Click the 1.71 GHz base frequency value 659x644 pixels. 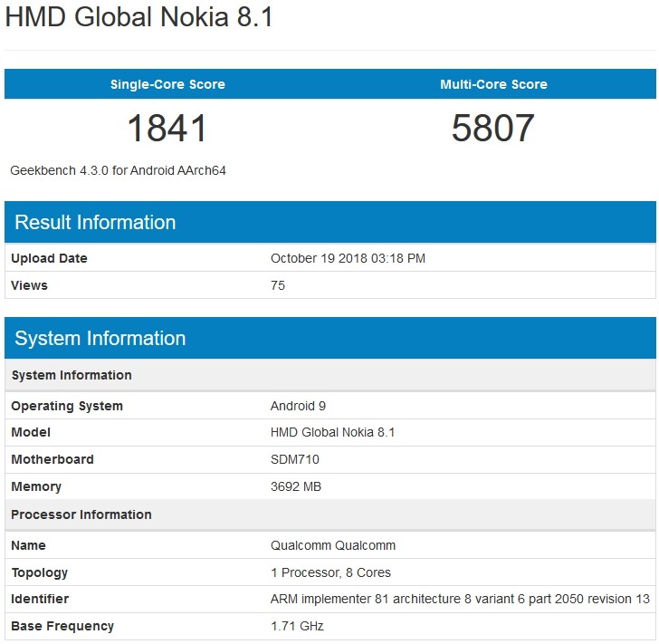[x=297, y=626]
